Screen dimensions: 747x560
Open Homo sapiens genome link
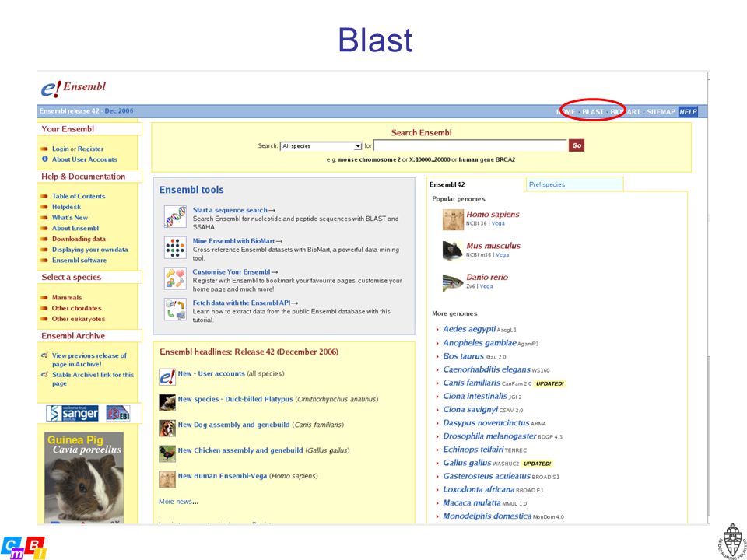[x=493, y=215]
